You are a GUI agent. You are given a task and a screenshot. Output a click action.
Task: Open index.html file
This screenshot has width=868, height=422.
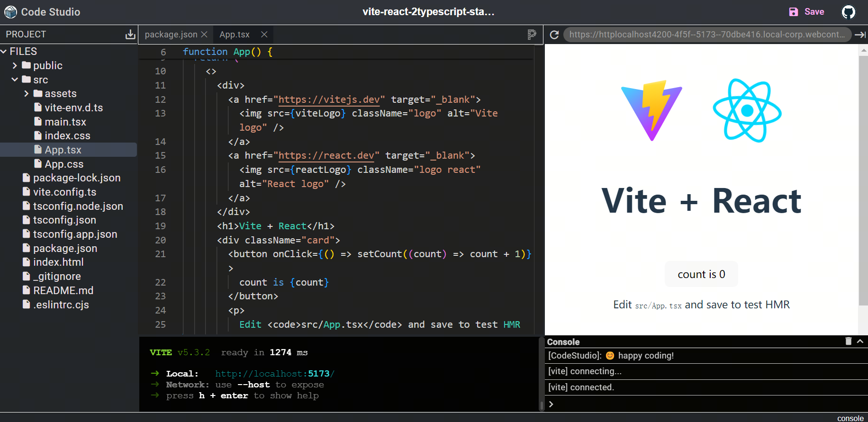coord(58,262)
